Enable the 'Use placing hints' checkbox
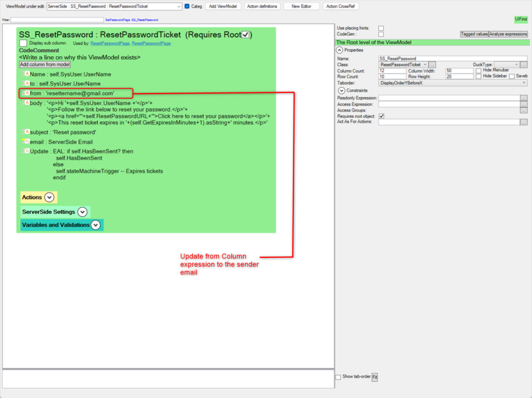 tap(381, 27)
